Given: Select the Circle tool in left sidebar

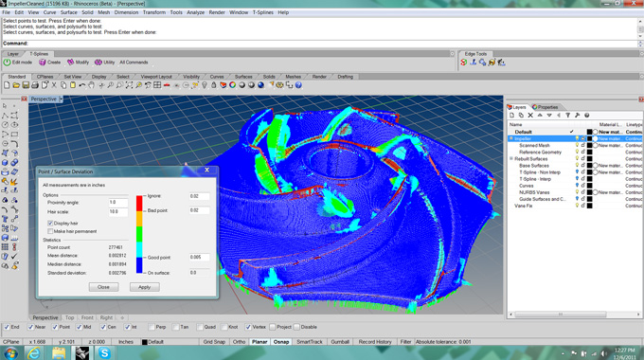Looking at the screenshot, I should coord(5,125).
